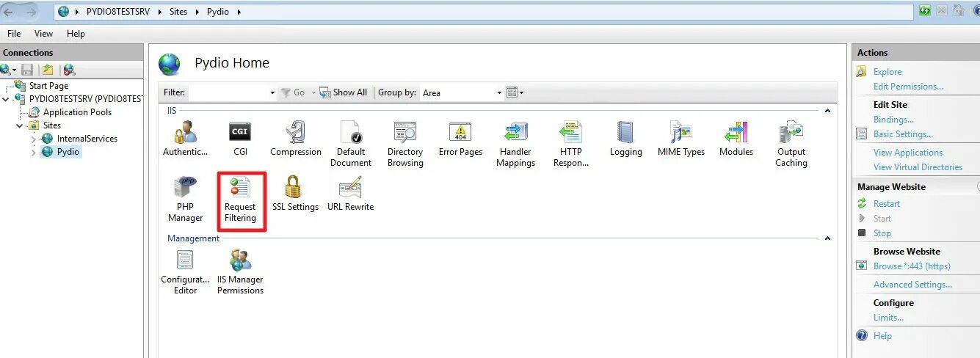
Task: Open the Compression feature
Action: pyautogui.click(x=296, y=139)
